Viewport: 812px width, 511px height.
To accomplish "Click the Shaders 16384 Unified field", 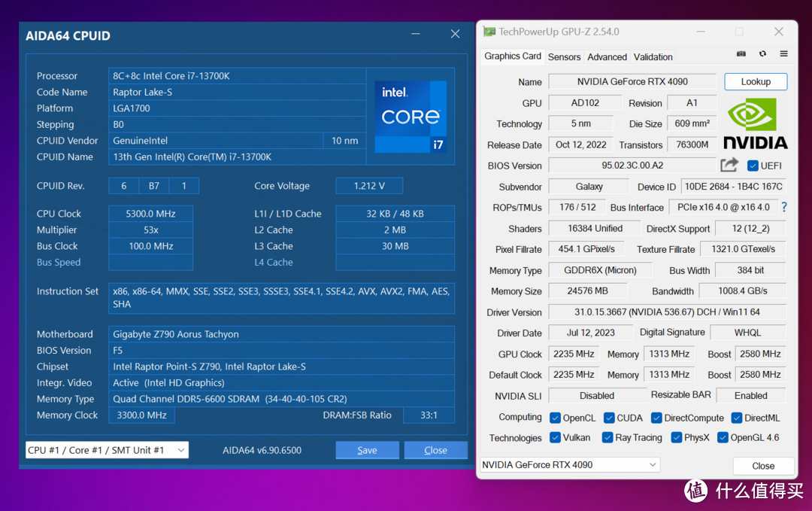I will (595, 229).
